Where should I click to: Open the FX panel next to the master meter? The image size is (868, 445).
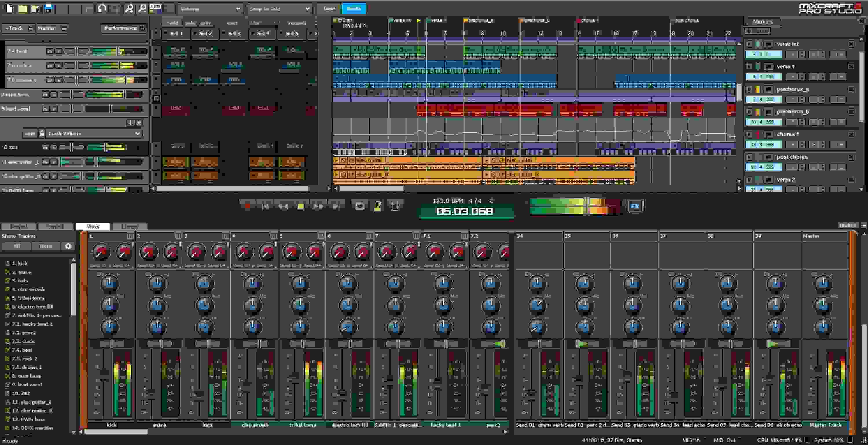[635, 206]
